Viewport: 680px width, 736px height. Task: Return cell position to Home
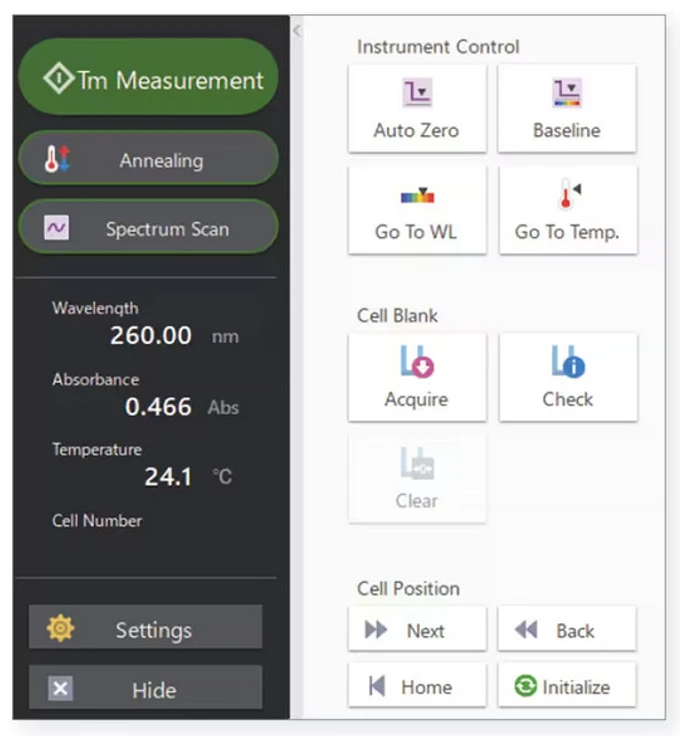coord(416,686)
